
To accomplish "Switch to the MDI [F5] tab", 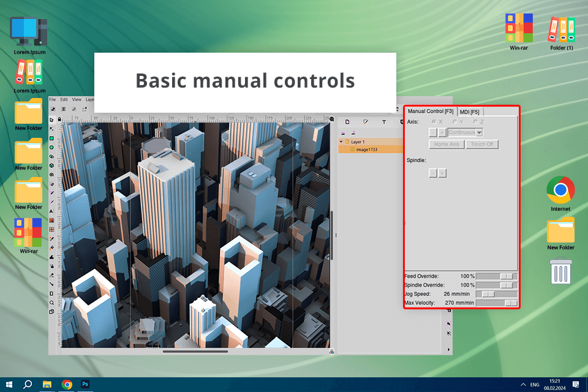I will point(470,112).
